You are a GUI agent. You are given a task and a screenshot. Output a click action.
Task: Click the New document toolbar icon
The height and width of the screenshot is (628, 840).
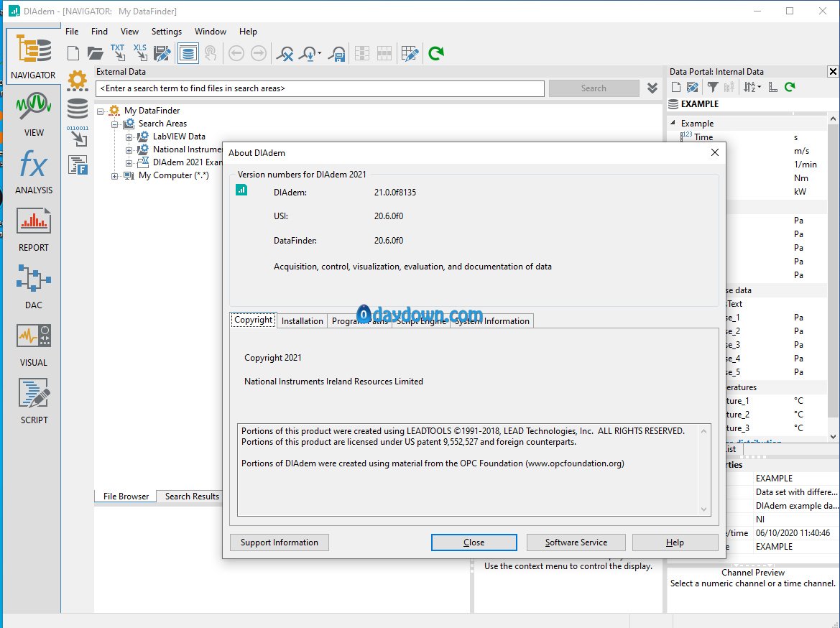(x=73, y=53)
